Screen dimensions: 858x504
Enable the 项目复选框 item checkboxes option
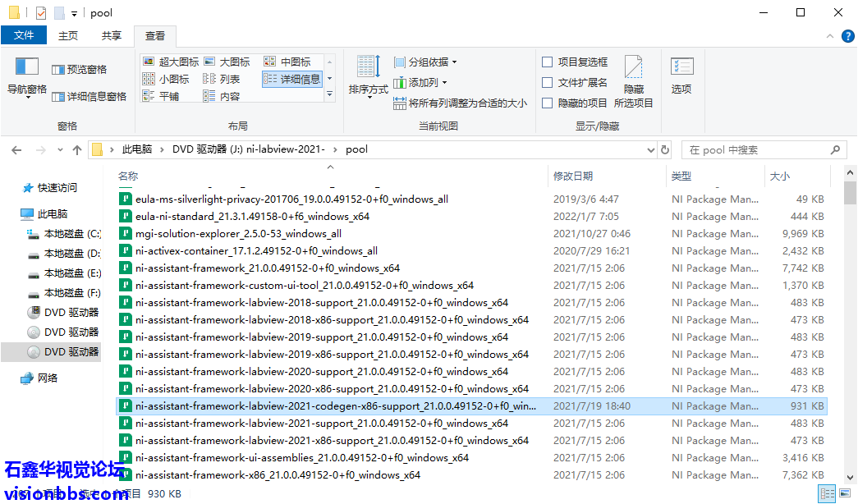[x=548, y=62]
